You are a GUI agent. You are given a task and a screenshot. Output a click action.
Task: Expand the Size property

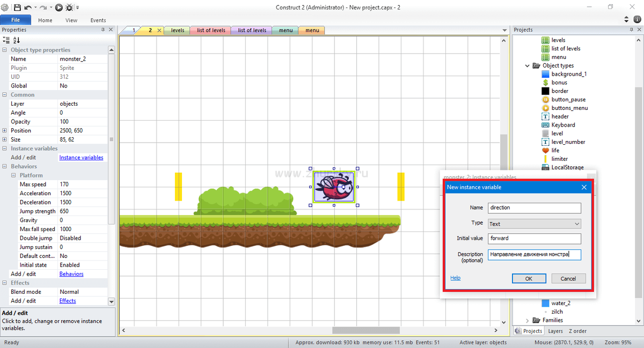(5, 139)
